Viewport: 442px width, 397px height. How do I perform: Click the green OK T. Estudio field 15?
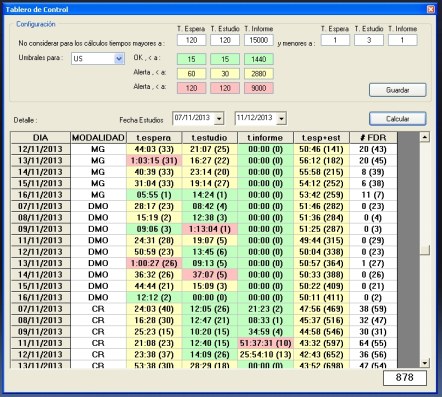(x=225, y=59)
